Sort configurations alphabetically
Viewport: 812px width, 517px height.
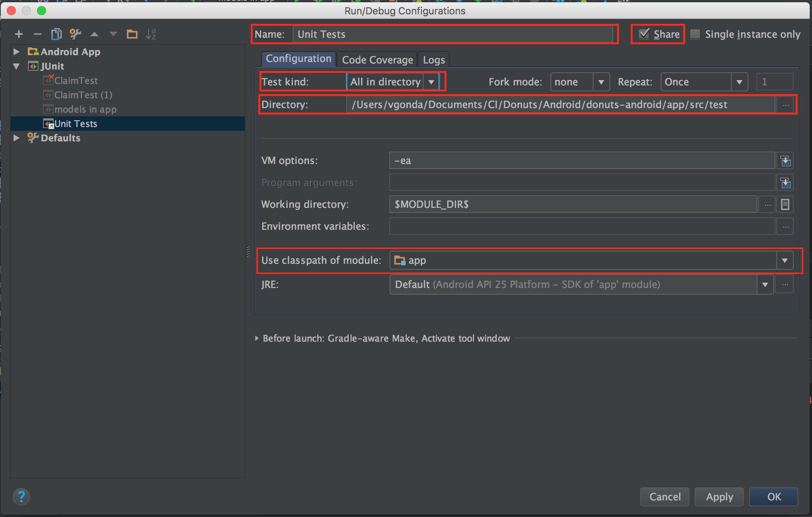[x=151, y=34]
